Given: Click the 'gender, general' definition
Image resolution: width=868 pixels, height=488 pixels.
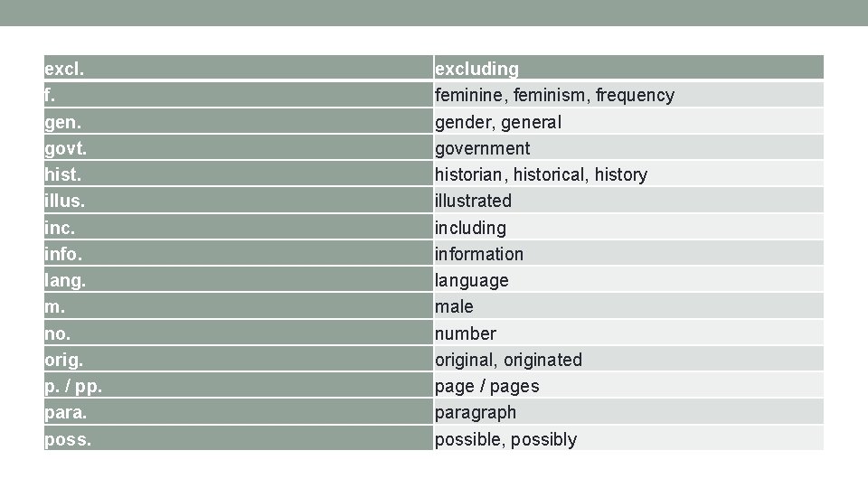Looking at the screenshot, I should click(497, 122).
